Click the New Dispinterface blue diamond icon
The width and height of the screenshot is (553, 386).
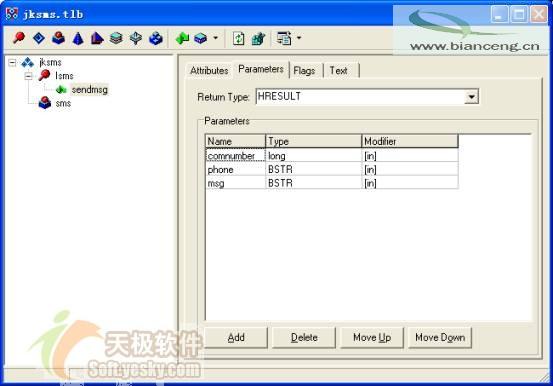point(39,38)
